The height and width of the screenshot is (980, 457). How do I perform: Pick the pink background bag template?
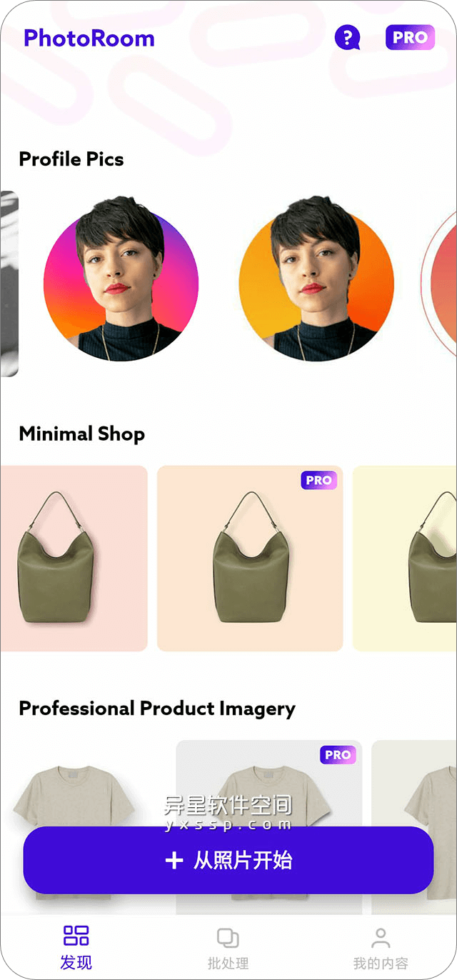[x=74, y=559]
